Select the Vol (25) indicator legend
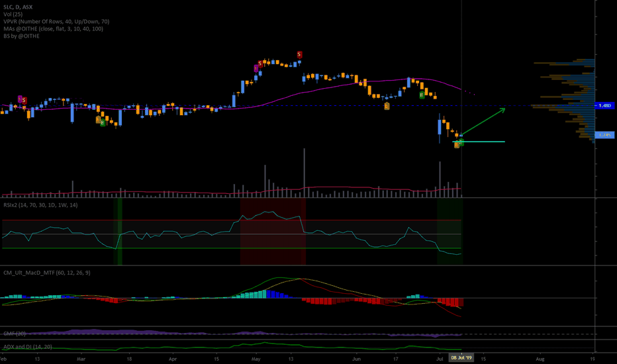The width and height of the screenshot is (617, 364). coord(13,14)
